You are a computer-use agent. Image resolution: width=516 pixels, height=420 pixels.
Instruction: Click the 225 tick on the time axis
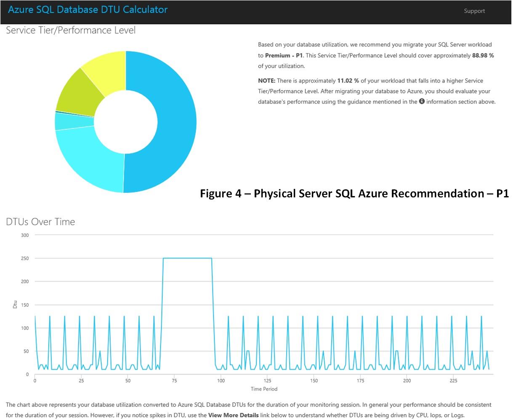pos(453,381)
